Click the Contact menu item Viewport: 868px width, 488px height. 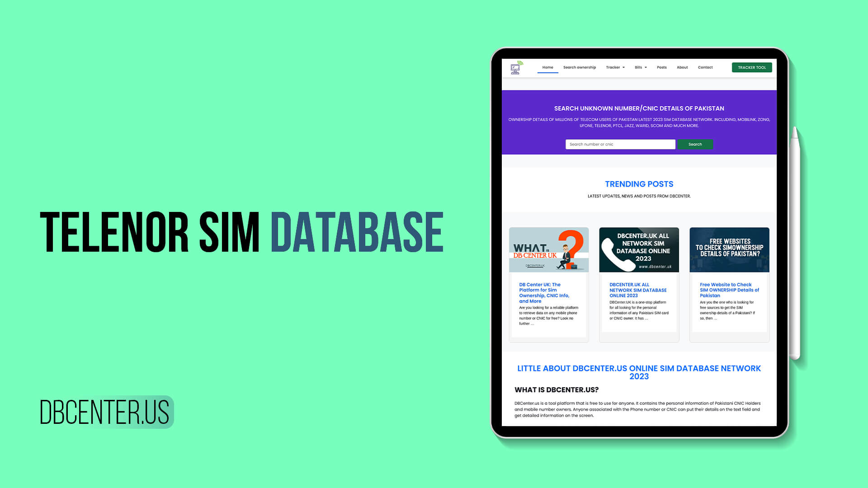pyautogui.click(x=705, y=67)
